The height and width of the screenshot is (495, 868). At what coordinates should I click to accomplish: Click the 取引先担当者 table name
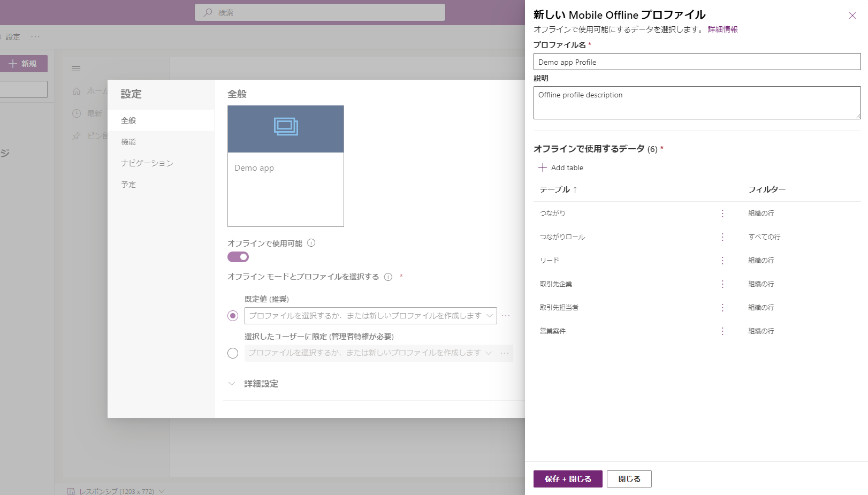[559, 308]
